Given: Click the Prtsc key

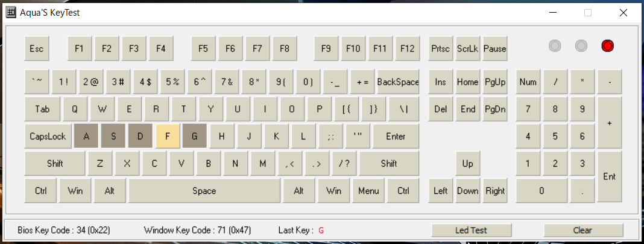Looking at the screenshot, I should click(440, 48).
